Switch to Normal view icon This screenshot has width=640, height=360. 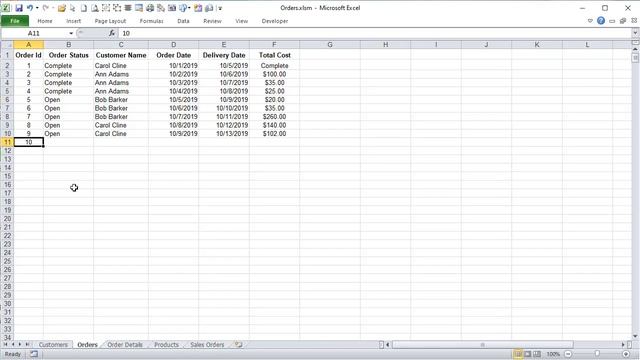pos(518,354)
